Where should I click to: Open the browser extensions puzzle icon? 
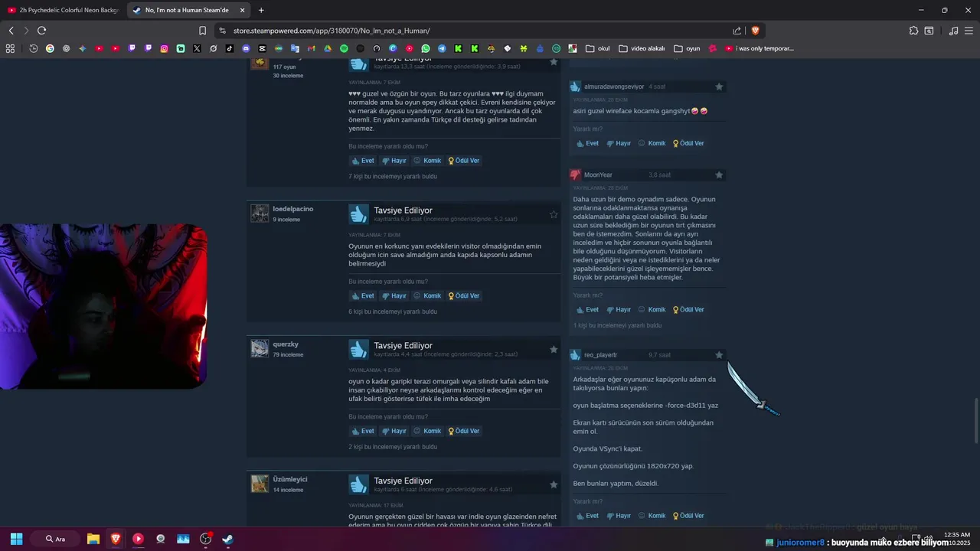(x=913, y=31)
